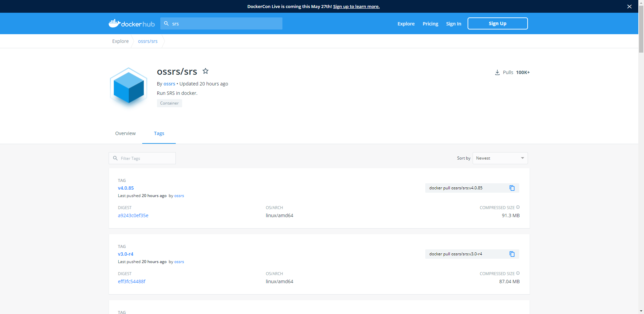Open the Explore menu item
Screen dimensions: 644x314
406,23
